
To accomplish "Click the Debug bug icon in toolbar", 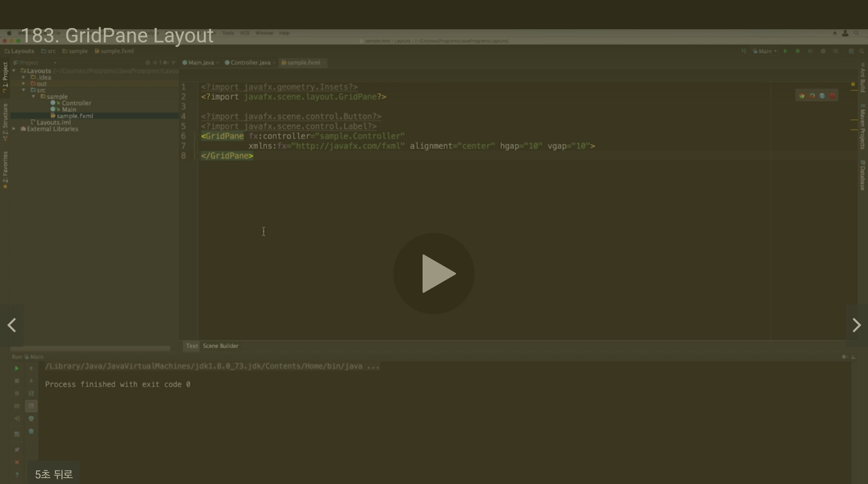I will click(x=798, y=51).
